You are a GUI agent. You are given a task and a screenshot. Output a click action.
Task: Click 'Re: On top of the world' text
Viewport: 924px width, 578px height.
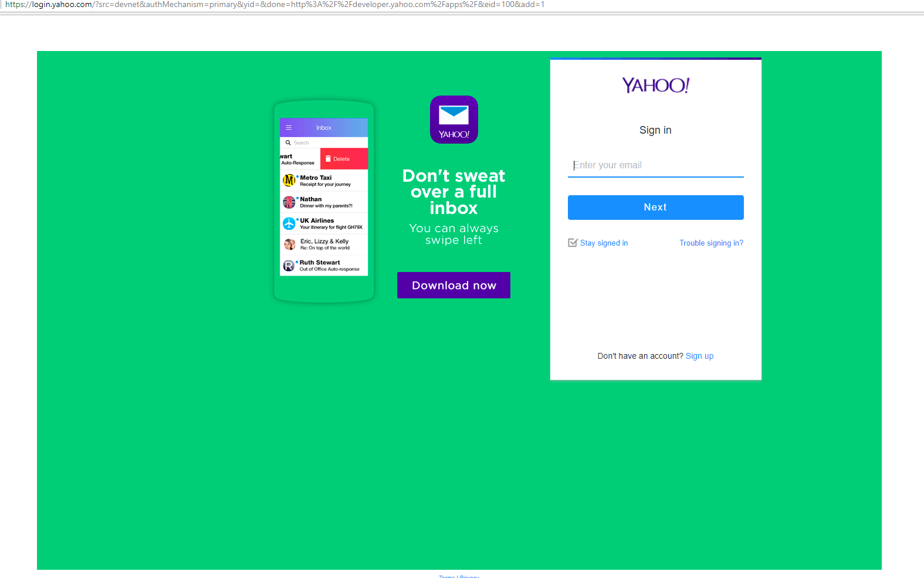point(325,248)
